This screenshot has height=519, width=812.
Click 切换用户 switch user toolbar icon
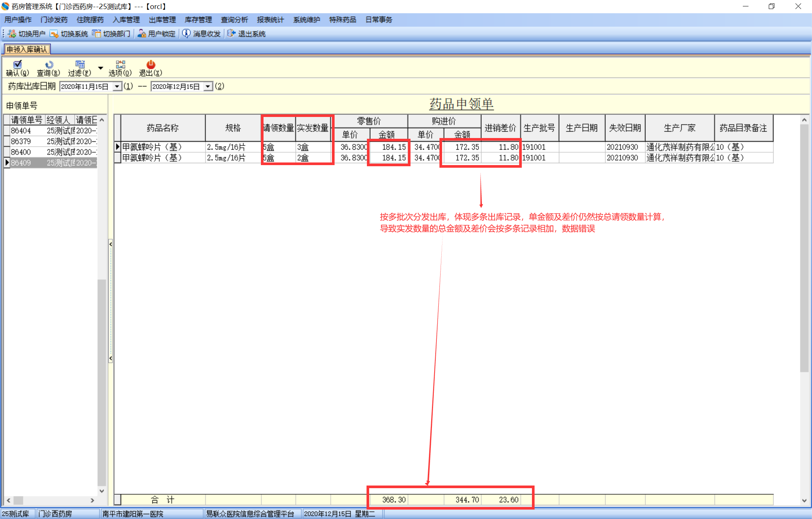[x=12, y=34]
